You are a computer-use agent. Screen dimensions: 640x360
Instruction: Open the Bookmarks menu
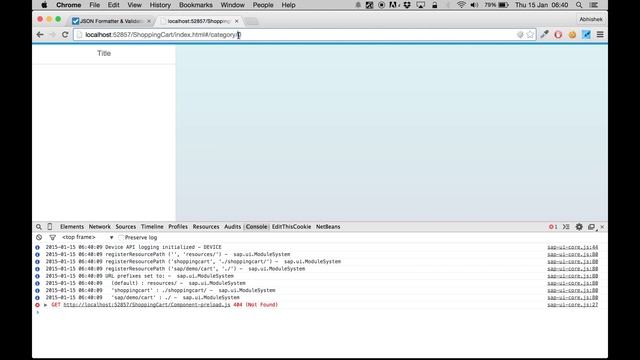coord(196,5)
